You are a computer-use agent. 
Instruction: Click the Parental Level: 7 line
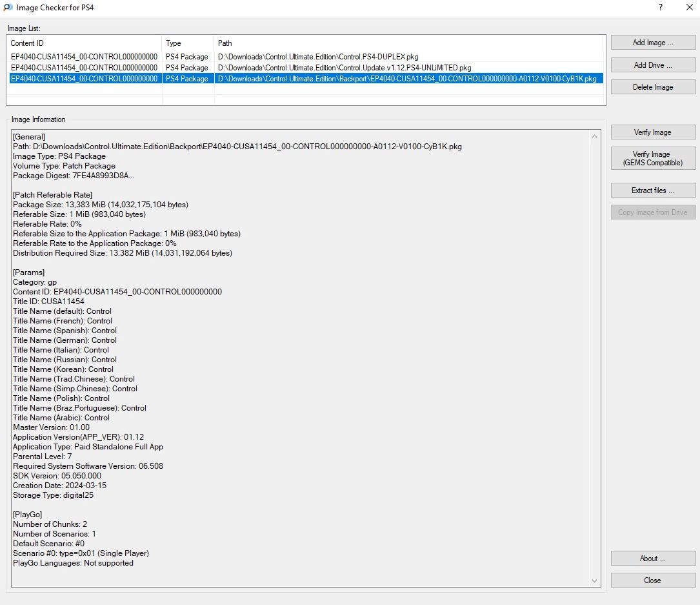43,456
